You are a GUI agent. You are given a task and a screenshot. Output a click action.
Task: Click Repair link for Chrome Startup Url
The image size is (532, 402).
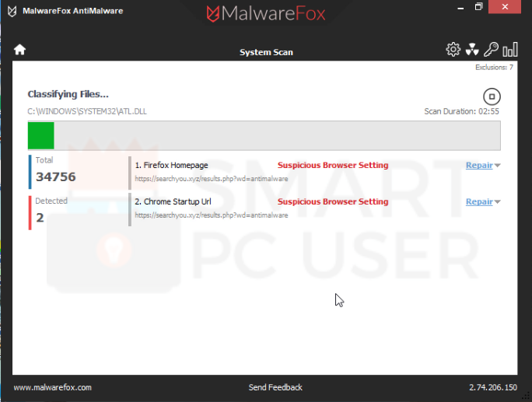click(478, 202)
